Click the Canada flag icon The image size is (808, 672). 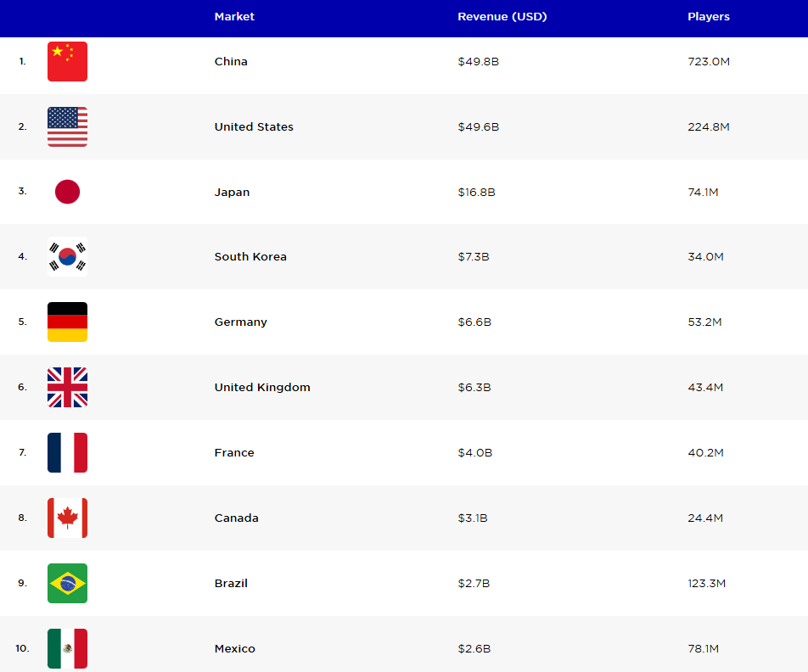click(x=68, y=518)
